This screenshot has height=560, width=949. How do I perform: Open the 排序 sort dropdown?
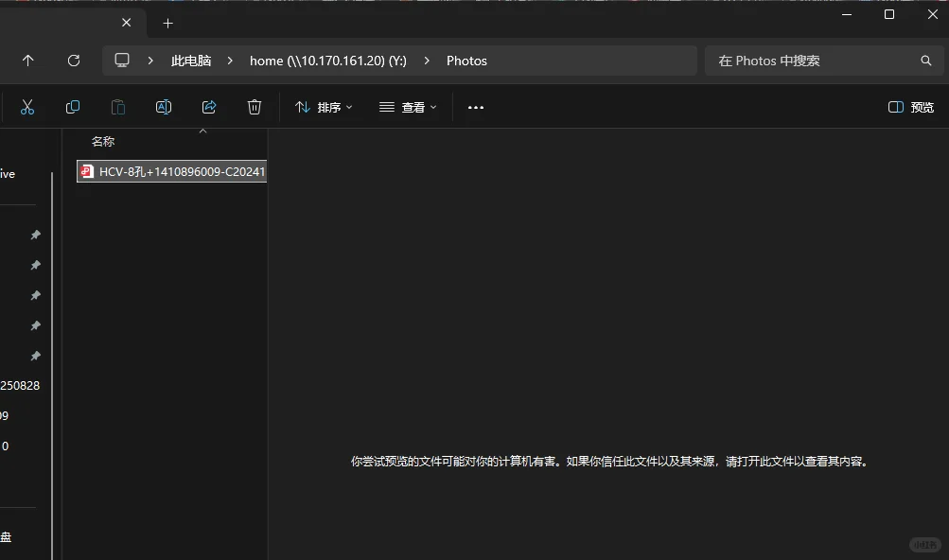coord(324,107)
